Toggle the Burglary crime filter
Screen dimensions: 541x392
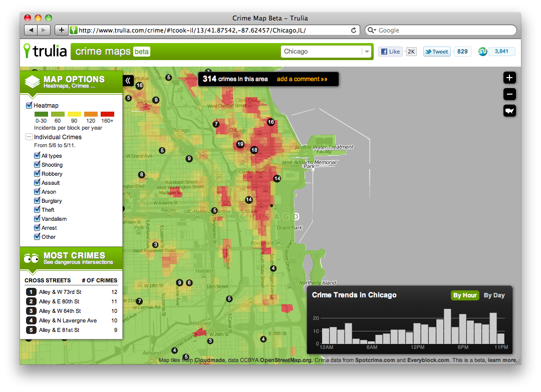click(x=37, y=201)
